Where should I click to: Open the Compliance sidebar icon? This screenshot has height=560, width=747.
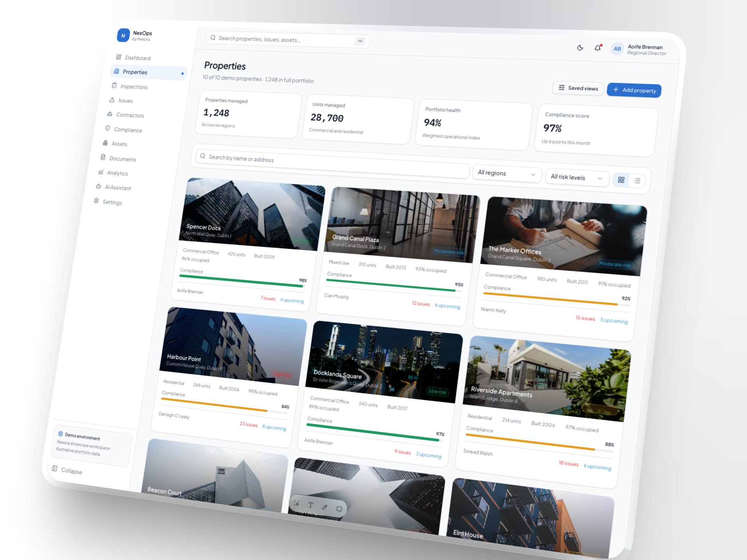pyautogui.click(x=107, y=128)
